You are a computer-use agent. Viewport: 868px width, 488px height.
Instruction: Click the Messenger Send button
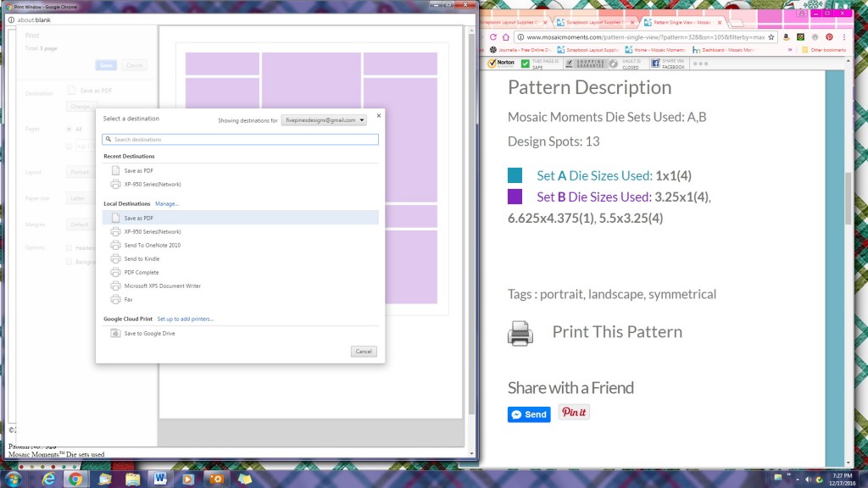tap(529, 414)
